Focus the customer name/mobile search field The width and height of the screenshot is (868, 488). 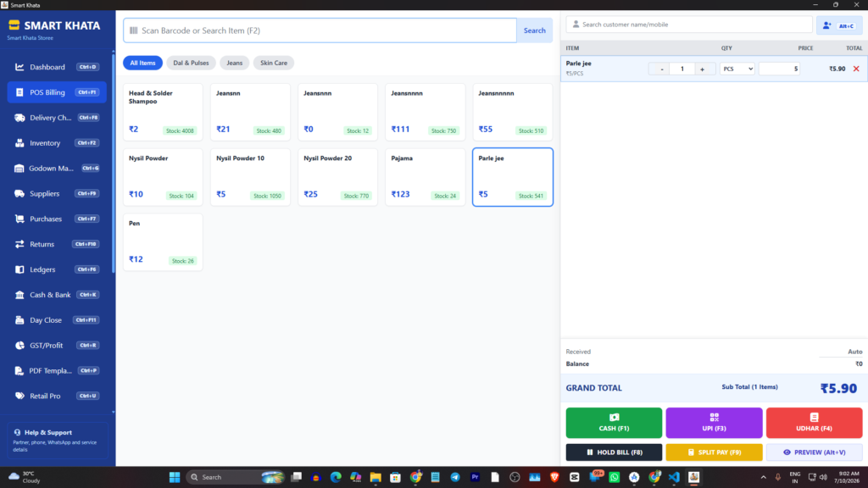pyautogui.click(x=689, y=25)
